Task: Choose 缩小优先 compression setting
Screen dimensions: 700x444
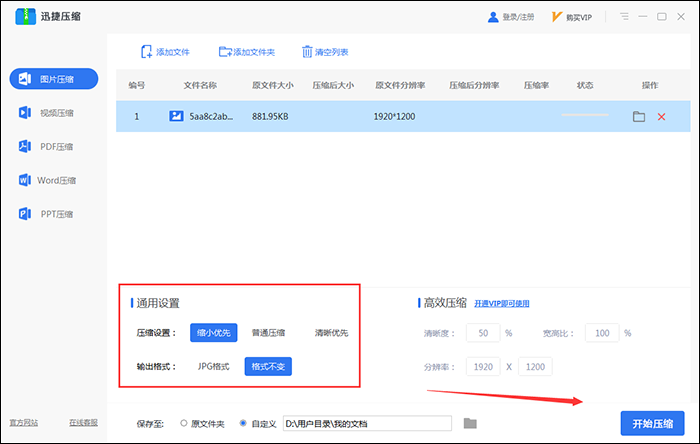Action: pos(213,332)
